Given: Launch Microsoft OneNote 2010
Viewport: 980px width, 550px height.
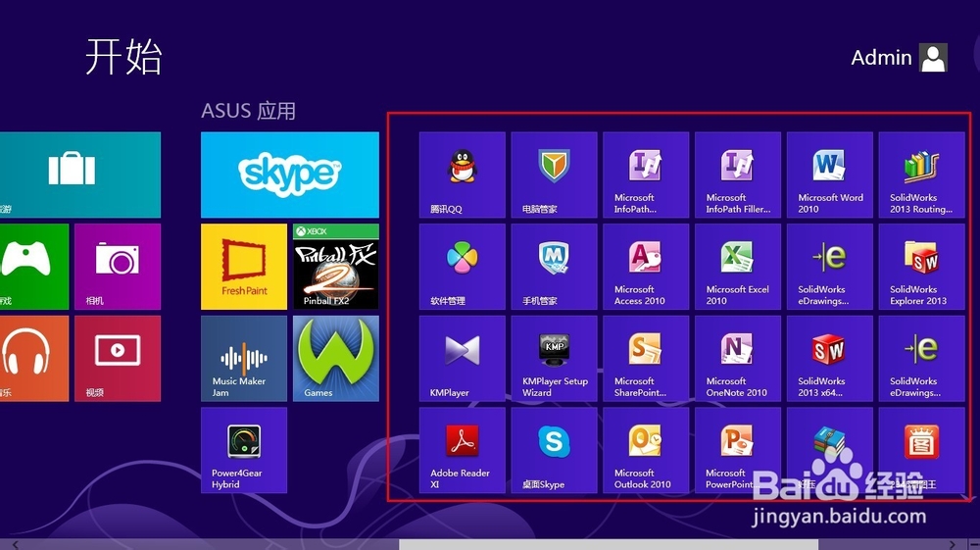Looking at the screenshot, I should [738, 358].
